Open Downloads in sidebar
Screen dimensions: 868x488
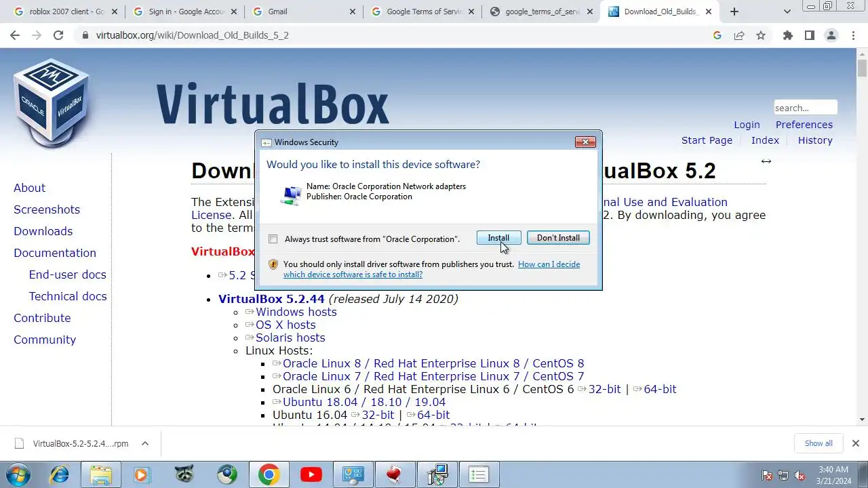pyautogui.click(x=43, y=231)
